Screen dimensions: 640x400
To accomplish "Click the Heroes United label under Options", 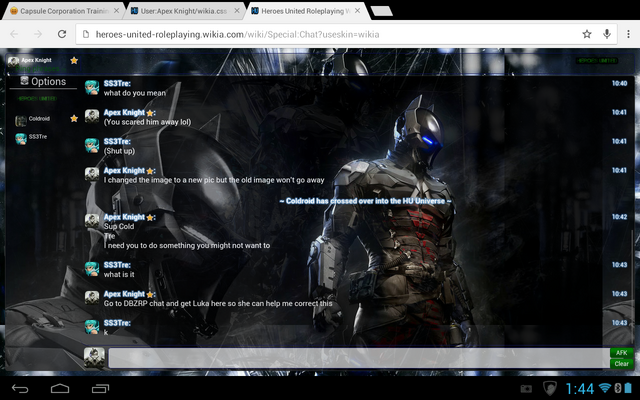I will point(37,99).
